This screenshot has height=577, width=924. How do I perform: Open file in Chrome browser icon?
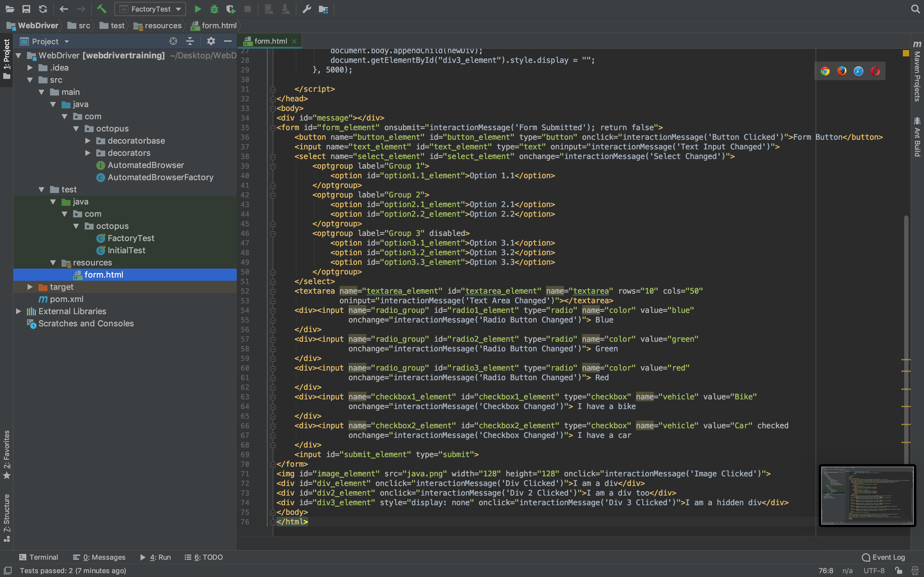tap(825, 71)
